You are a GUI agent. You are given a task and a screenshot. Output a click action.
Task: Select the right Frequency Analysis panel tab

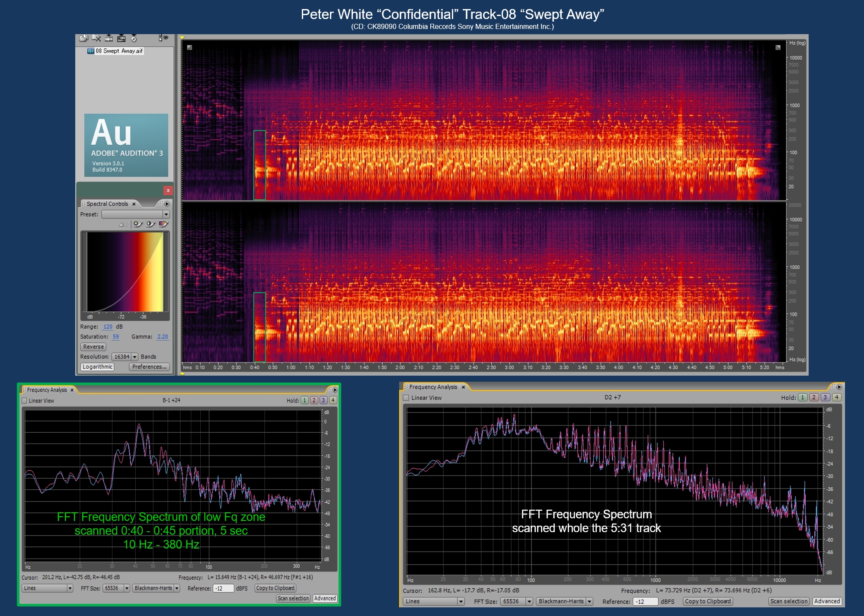coord(433,387)
